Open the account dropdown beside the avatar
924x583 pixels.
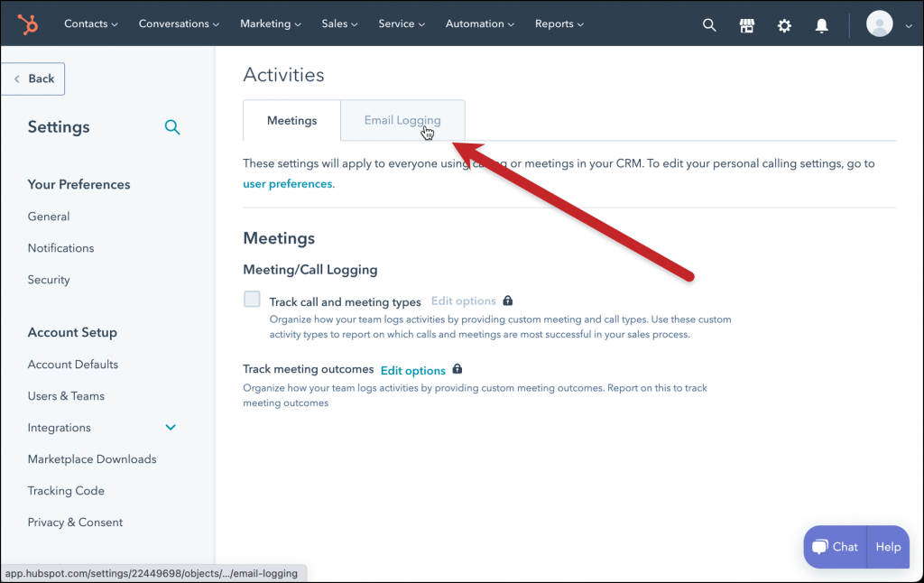click(909, 23)
